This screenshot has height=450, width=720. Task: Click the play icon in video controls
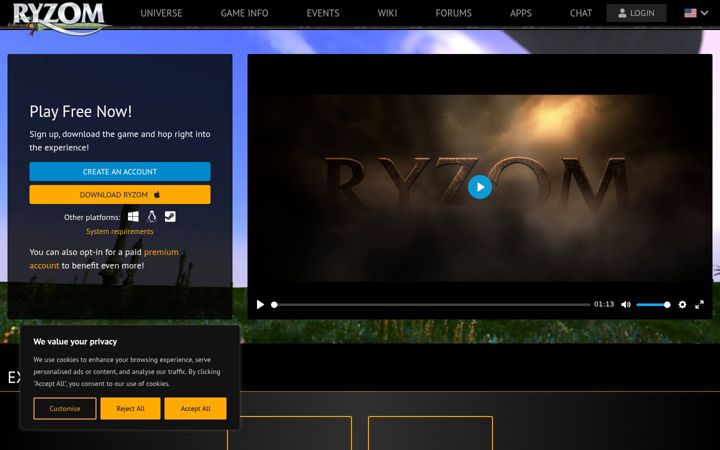[x=260, y=304]
